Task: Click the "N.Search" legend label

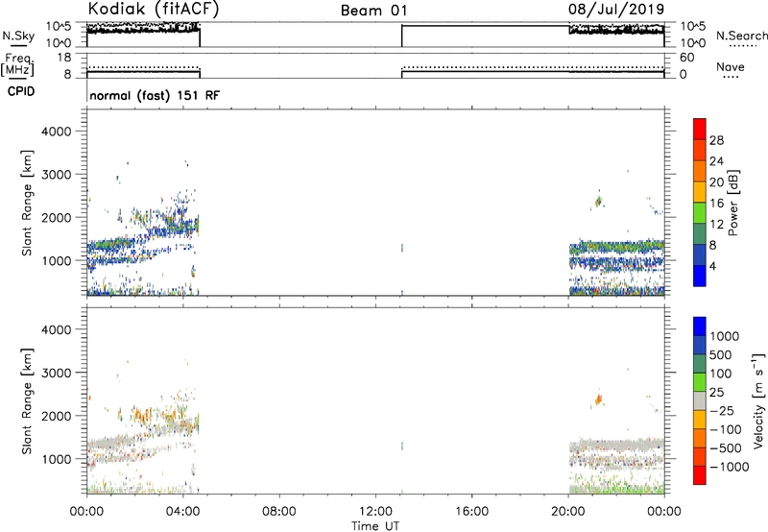Action: (741, 36)
